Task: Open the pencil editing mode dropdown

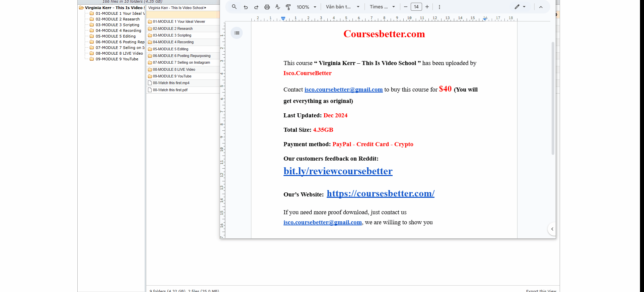Action: (520, 7)
